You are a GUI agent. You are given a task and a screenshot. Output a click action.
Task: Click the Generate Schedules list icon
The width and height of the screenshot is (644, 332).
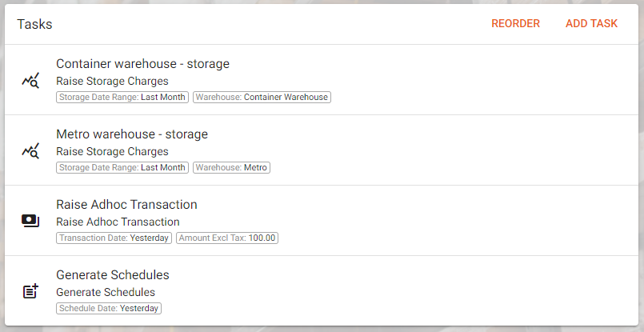(x=30, y=291)
